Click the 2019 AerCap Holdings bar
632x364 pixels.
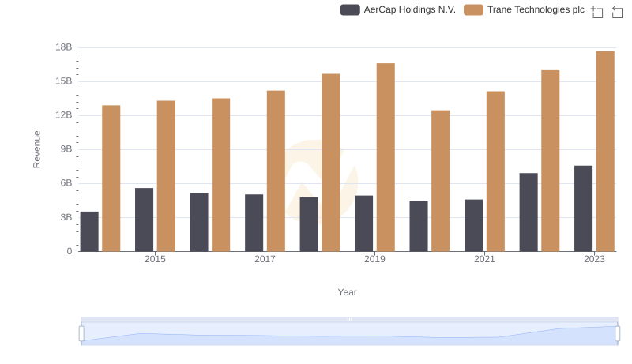pyautogui.click(x=363, y=223)
